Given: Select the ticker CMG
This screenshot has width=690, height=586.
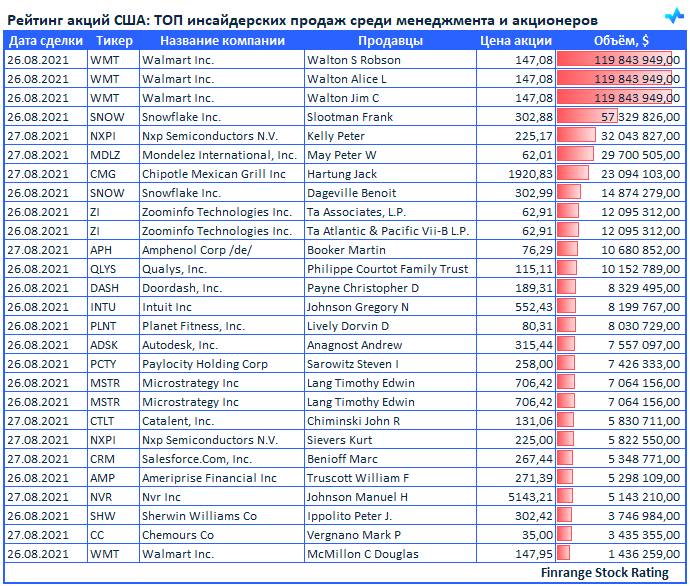Looking at the screenshot, I should tap(103, 174).
